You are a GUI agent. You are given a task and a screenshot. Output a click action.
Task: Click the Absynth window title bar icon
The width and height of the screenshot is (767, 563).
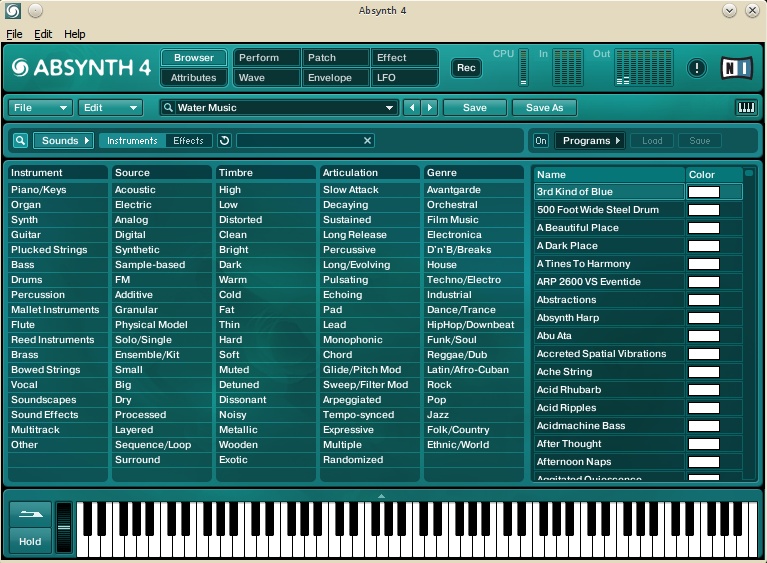13,11
